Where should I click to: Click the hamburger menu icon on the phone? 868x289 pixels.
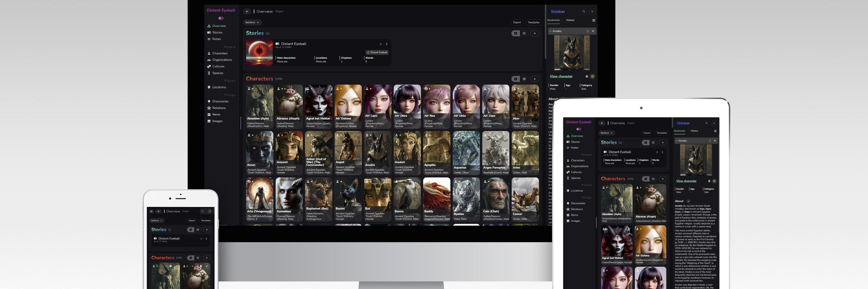[151, 211]
